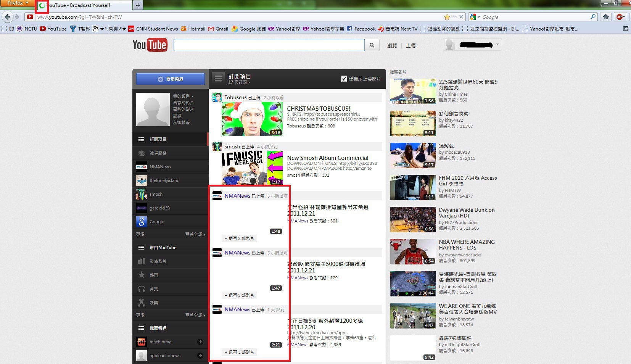Switch to the YouTube browser tab

85,5
